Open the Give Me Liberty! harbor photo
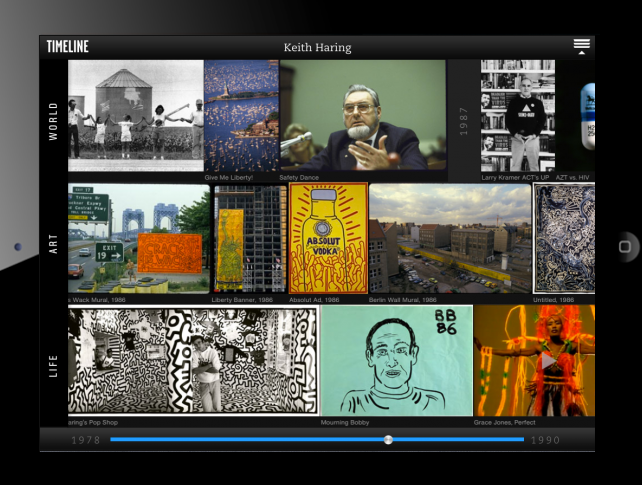This screenshot has width=642, height=485. 242,116
